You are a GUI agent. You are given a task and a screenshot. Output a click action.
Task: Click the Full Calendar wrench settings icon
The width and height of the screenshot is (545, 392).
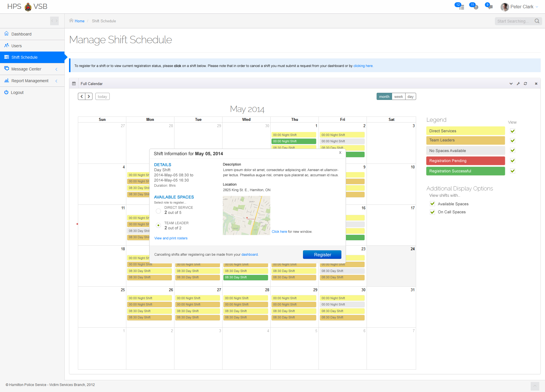518,84
